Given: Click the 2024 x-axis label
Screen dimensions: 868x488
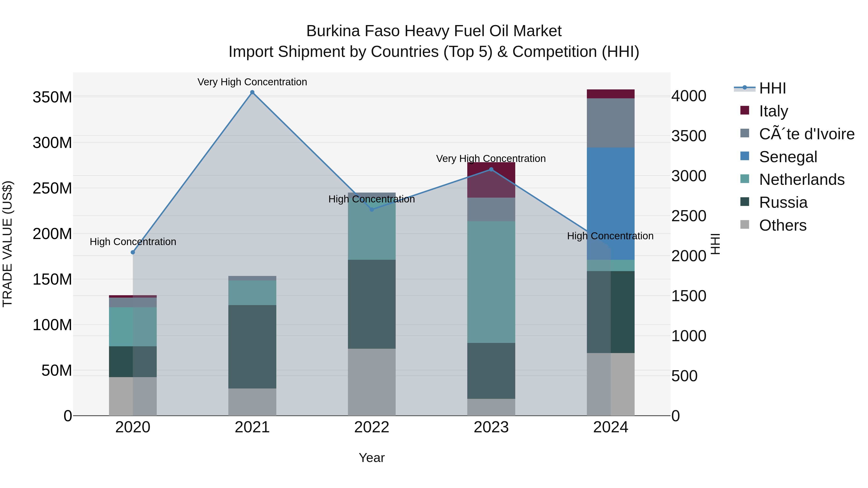Looking at the screenshot, I should pyautogui.click(x=610, y=427).
